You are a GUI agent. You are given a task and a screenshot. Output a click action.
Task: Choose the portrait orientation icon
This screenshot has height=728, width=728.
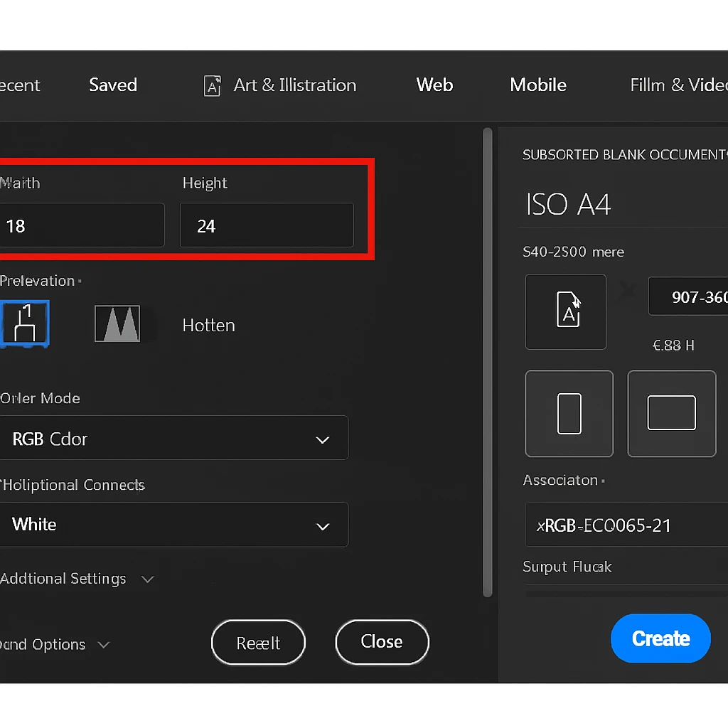point(569,414)
